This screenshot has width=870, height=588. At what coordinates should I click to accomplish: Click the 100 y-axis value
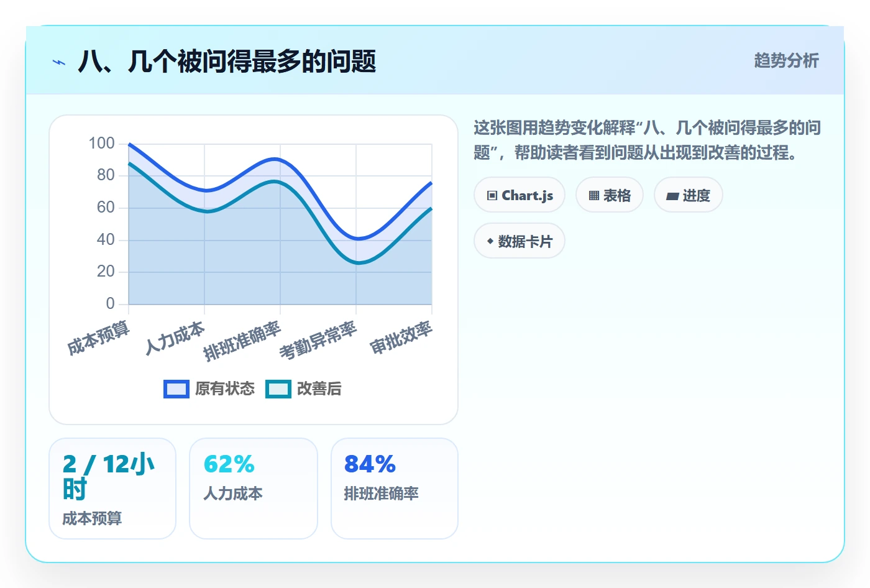pos(102,144)
